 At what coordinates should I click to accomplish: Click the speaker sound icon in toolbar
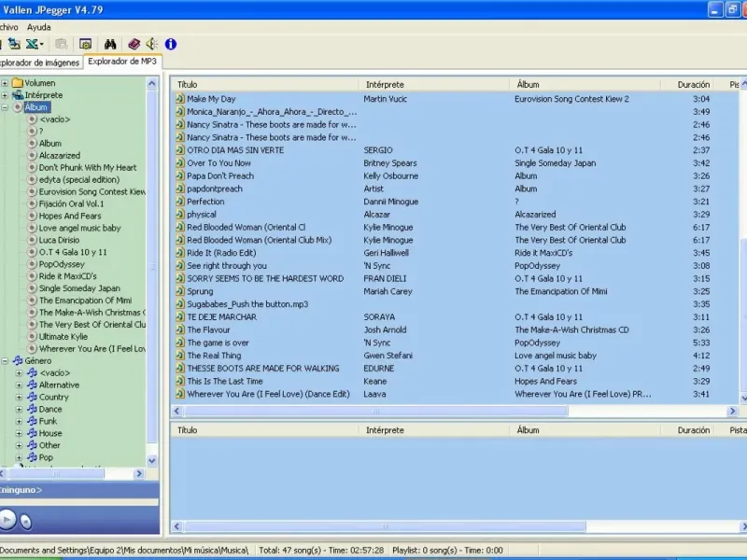pyautogui.click(x=151, y=44)
